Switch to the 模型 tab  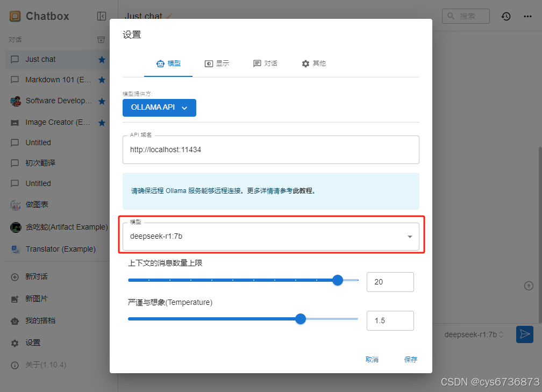point(168,63)
